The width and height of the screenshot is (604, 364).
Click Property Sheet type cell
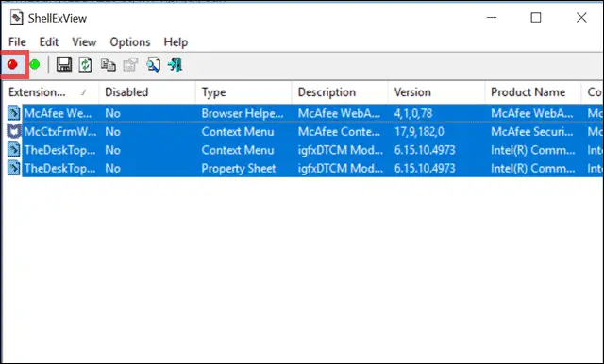239,168
